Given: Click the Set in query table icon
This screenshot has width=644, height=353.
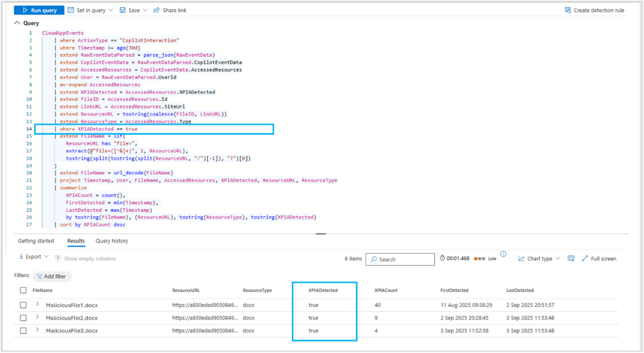Looking at the screenshot, I should click(x=71, y=10).
